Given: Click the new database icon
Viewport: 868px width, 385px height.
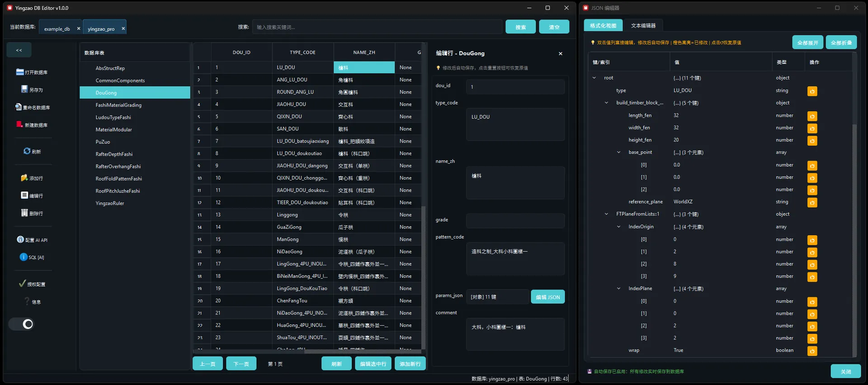Looking at the screenshot, I should pyautogui.click(x=19, y=124).
